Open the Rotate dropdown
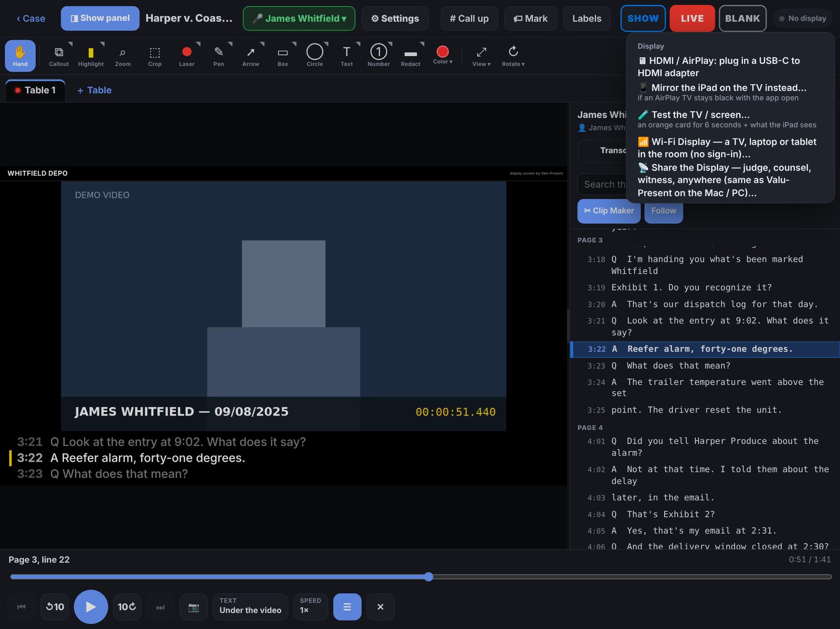Screen dimensions: 840x629 tap(513, 56)
